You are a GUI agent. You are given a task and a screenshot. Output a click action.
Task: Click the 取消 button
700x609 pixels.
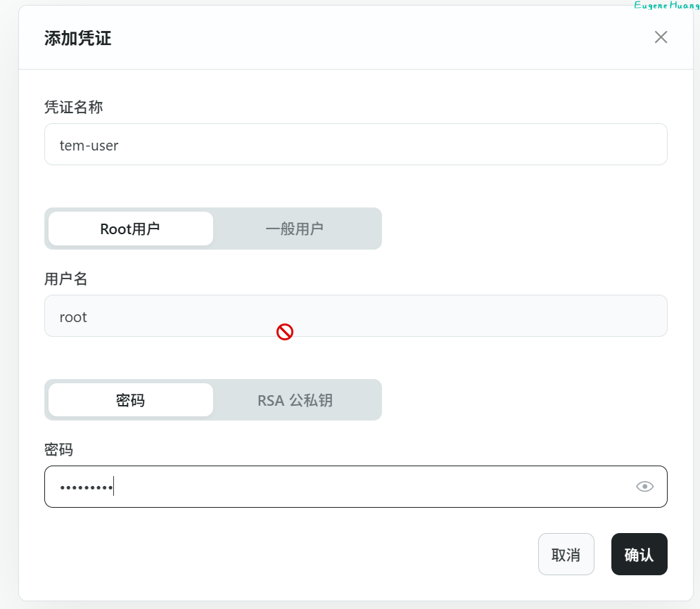[566, 554]
